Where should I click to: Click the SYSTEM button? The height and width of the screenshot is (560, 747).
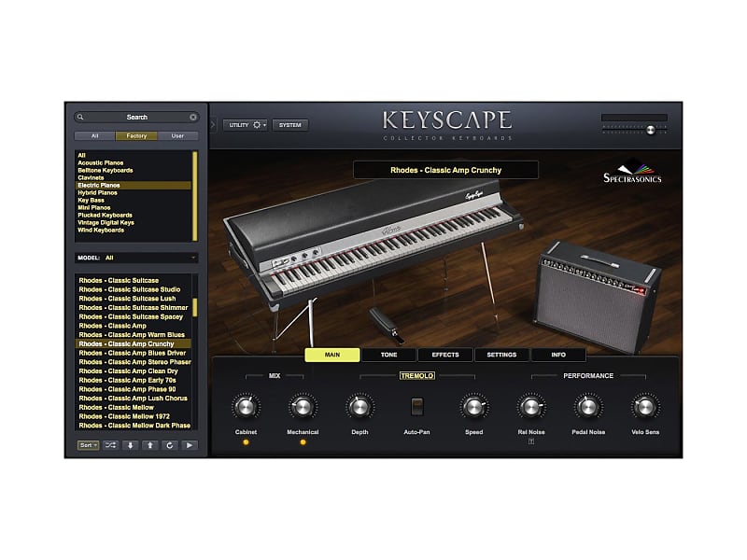pyautogui.click(x=290, y=125)
